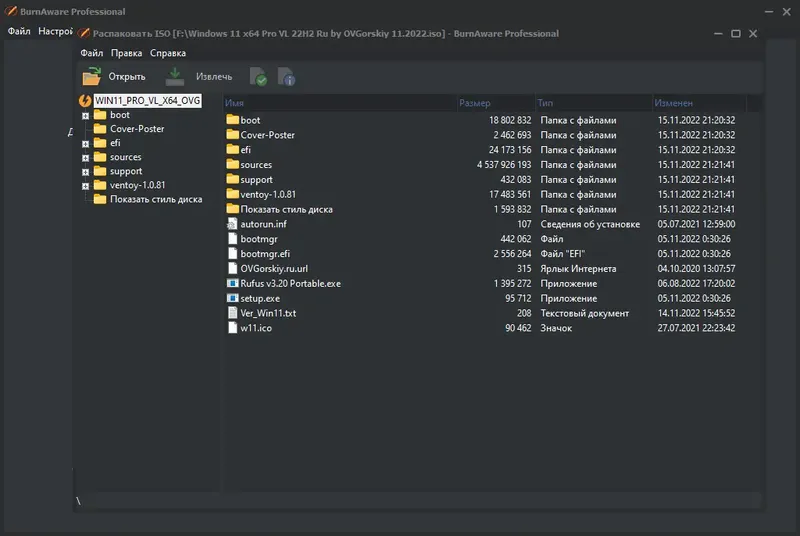Click the w11.ico file icon
Screen dimensions: 800x536
pos(232,327)
